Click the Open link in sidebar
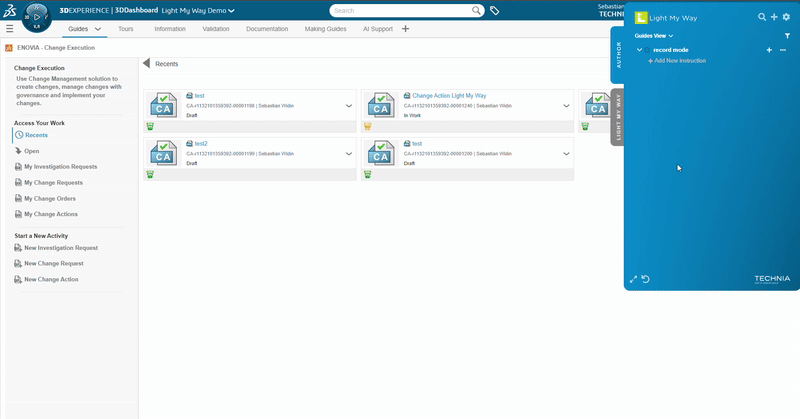The width and height of the screenshot is (800, 419). pos(31,151)
